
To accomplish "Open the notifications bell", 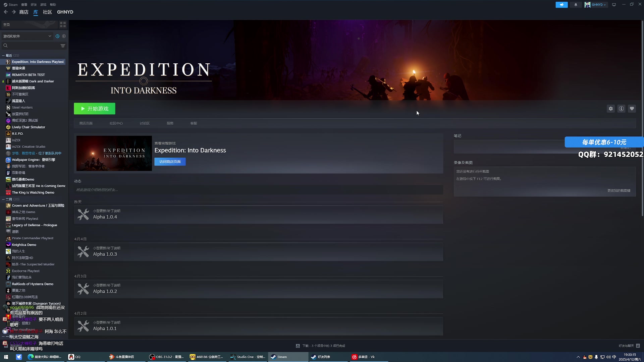I will pos(576,5).
